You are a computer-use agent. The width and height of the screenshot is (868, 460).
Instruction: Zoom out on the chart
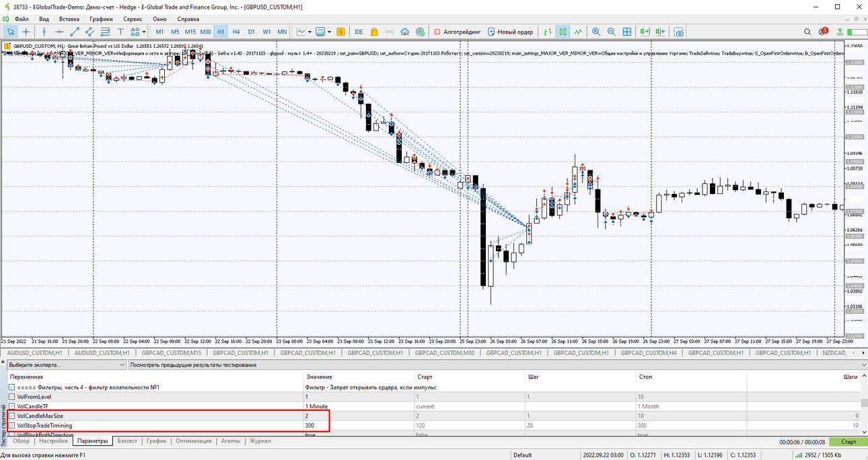pyautogui.click(x=612, y=32)
